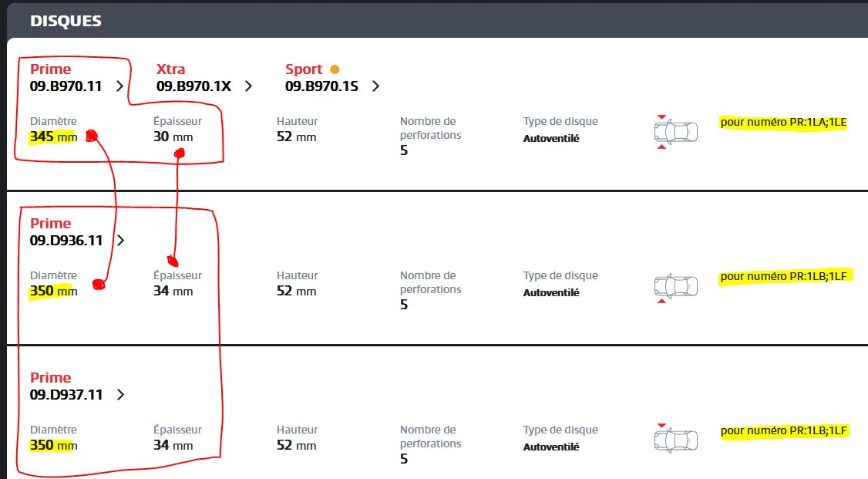Click the perforations count 5 in 09.D937.11 row
Viewport: 868px width, 479px height.
[404, 459]
